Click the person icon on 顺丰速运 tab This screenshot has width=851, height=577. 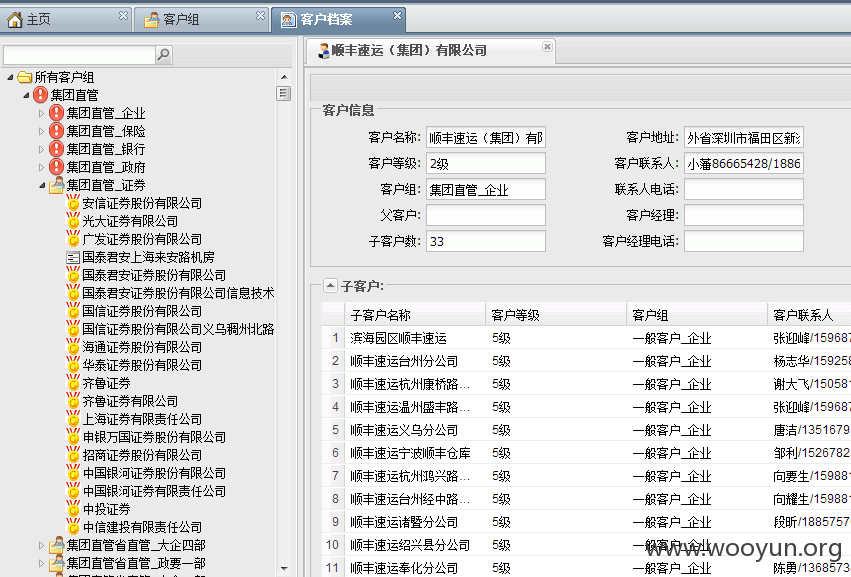pos(324,50)
